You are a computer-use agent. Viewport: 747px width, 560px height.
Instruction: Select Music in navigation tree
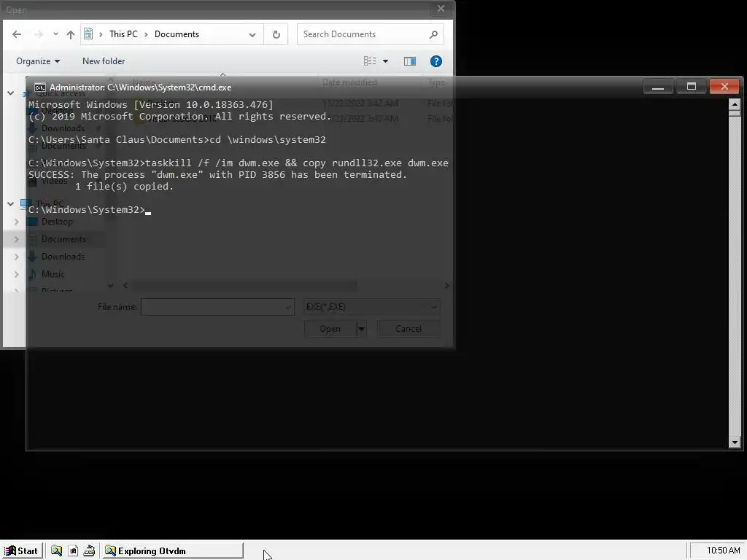[53, 274]
